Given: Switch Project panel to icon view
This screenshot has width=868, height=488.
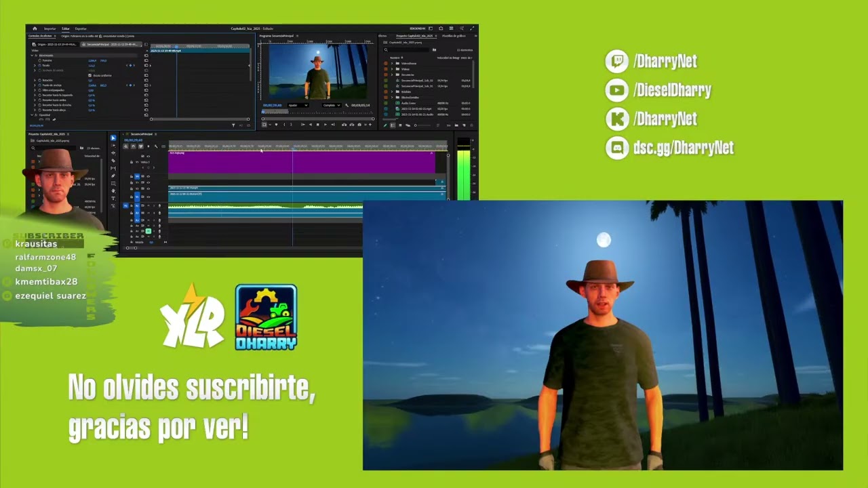Looking at the screenshot, I should pos(400,125).
